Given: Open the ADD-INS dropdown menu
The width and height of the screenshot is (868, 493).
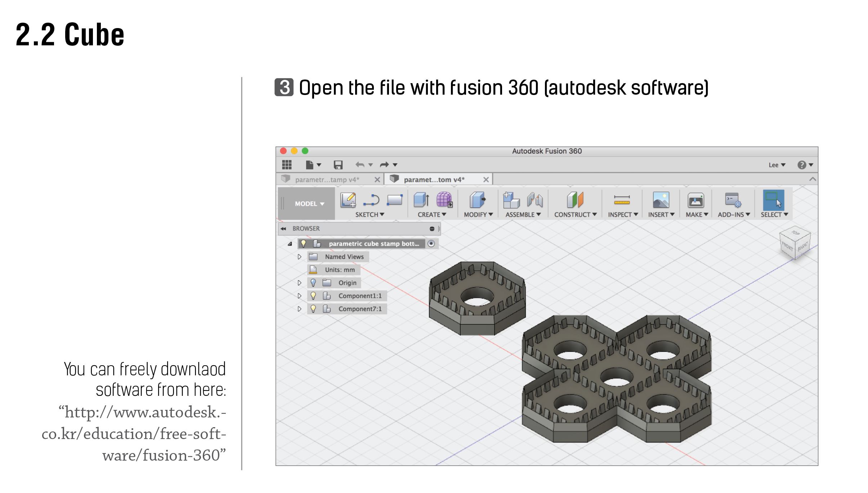Looking at the screenshot, I should coord(734,214).
